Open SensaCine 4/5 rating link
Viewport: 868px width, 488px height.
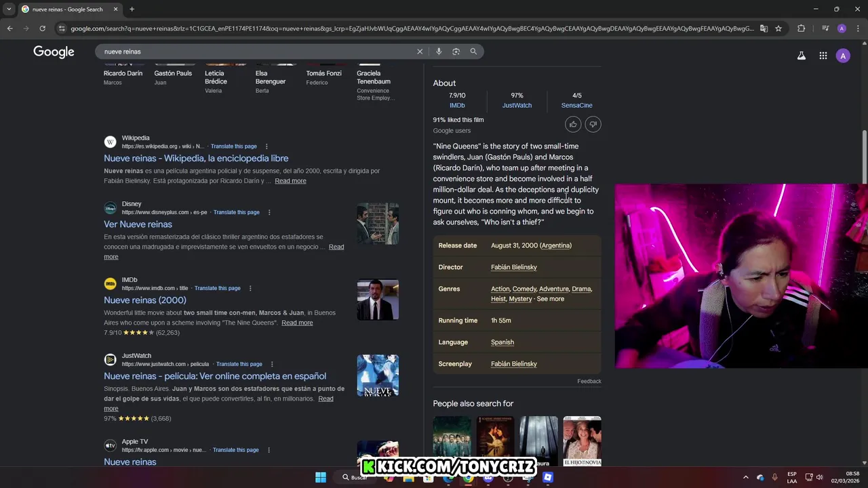coord(577,106)
